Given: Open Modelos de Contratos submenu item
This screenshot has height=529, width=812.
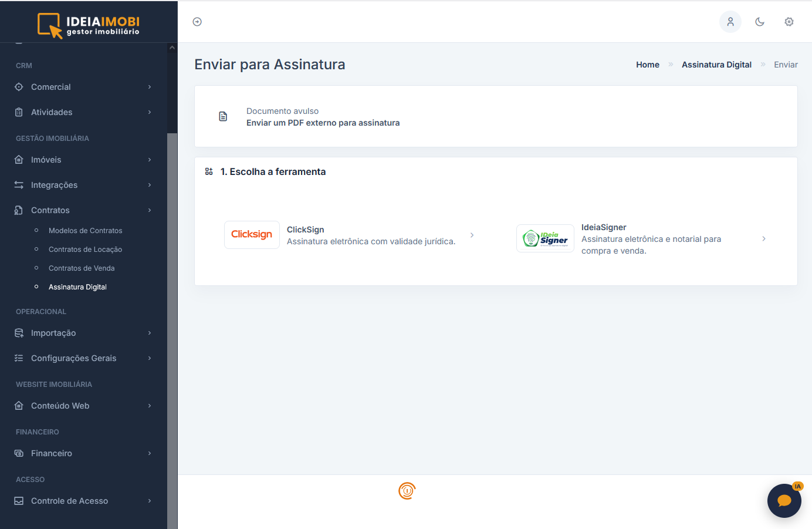Looking at the screenshot, I should [x=86, y=231].
